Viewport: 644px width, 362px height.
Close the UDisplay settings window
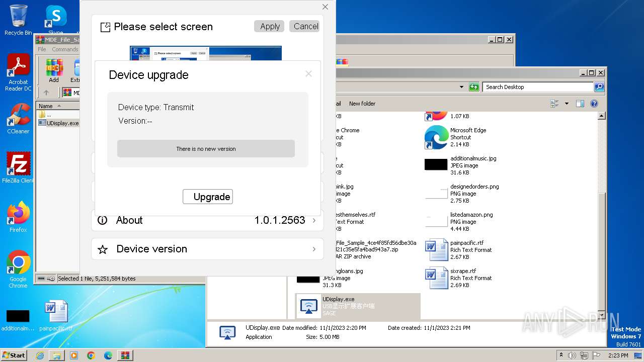(325, 7)
